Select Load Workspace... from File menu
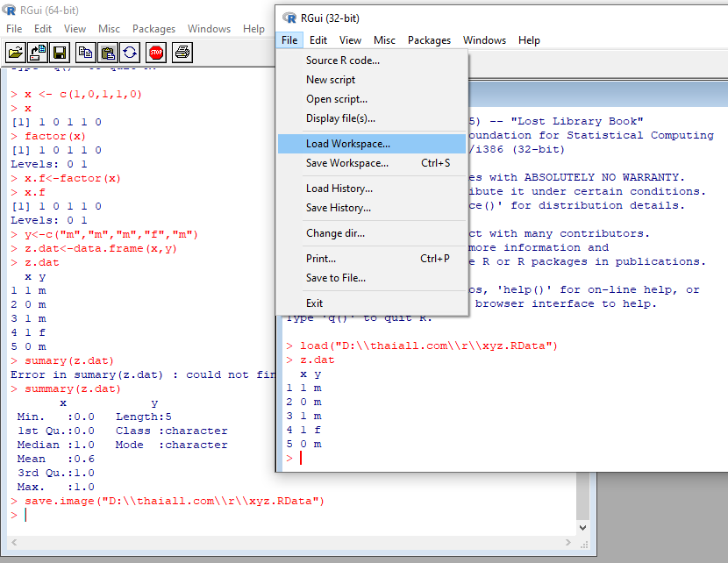Image resolution: width=728 pixels, height=563 pixels. click(x=347, y=144)
